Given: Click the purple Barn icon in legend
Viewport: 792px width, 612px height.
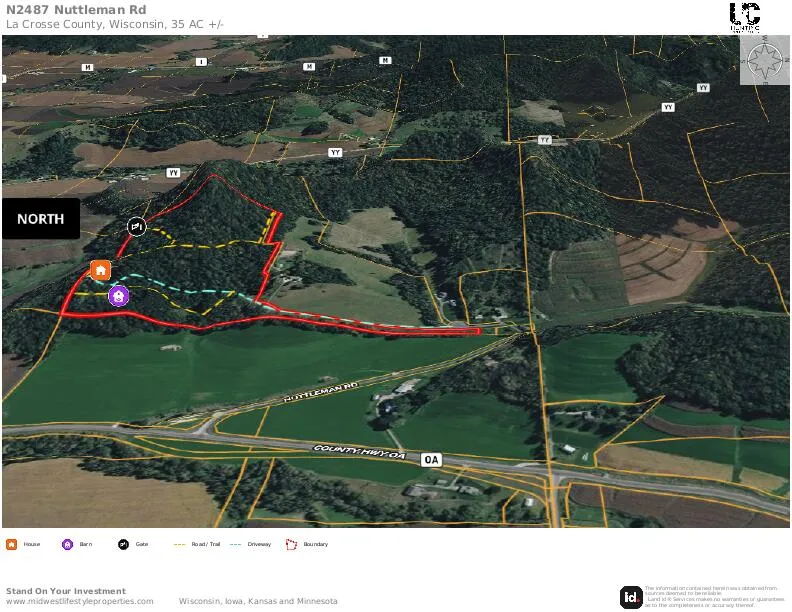Looking at the screenshot, I should [x=67, y=544].
